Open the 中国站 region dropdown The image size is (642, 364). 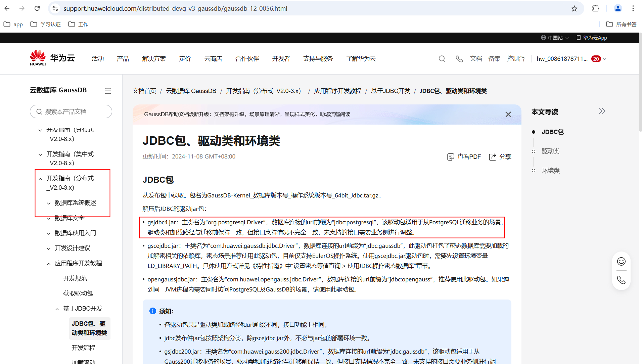[x=555, y=38]
